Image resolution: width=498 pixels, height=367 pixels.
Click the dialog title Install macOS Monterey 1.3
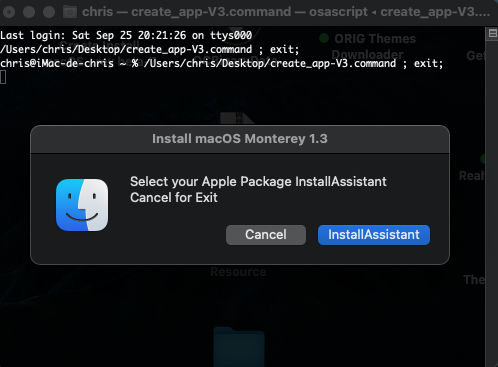240,139
